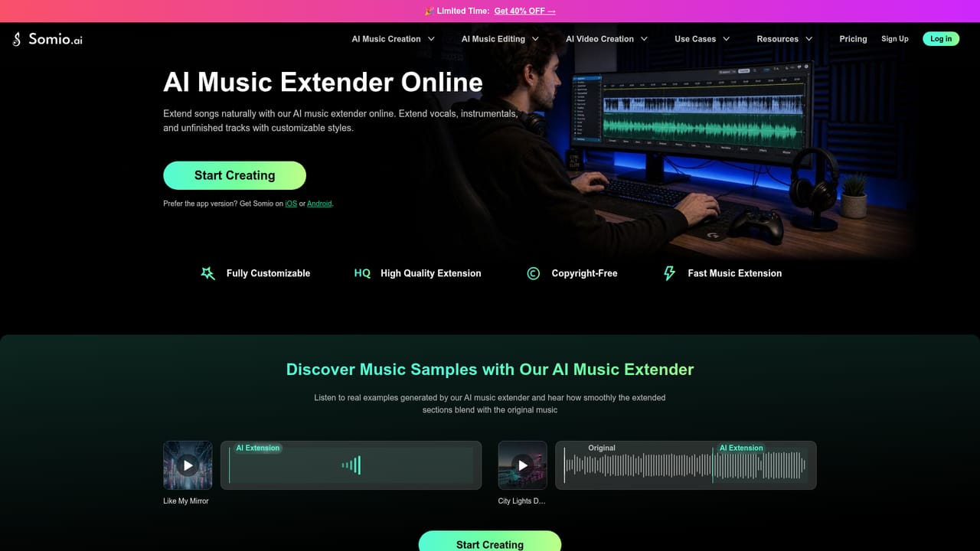Open the Get 40% OFF promo link
The image size is (980, 551).
pyautogui.click(x=524, y=11)
